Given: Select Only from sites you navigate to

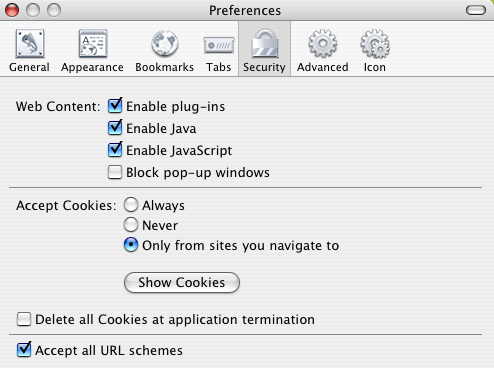Looking at the screenshot, I should pos(131,245).
